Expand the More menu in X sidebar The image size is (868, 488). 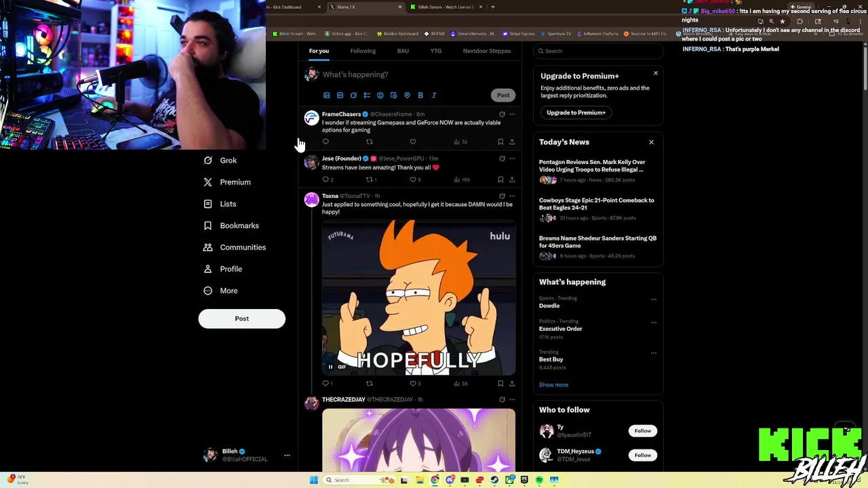pyautogui.click(x=220, y=291)
